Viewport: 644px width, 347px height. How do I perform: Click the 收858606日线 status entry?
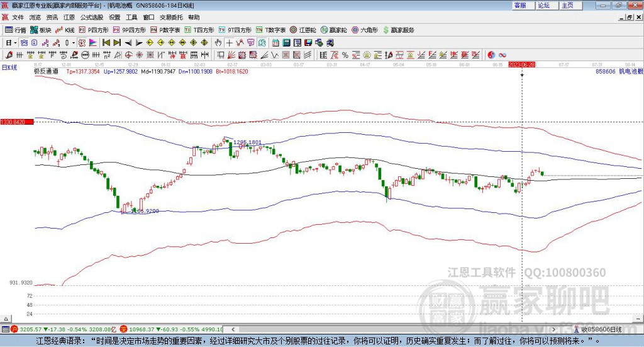[x=602, y=329]
